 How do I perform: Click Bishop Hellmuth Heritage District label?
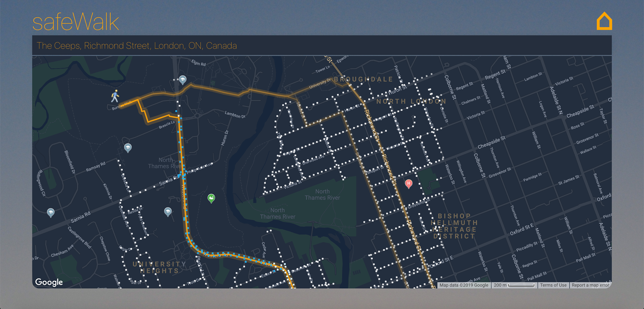pos(454,226)
